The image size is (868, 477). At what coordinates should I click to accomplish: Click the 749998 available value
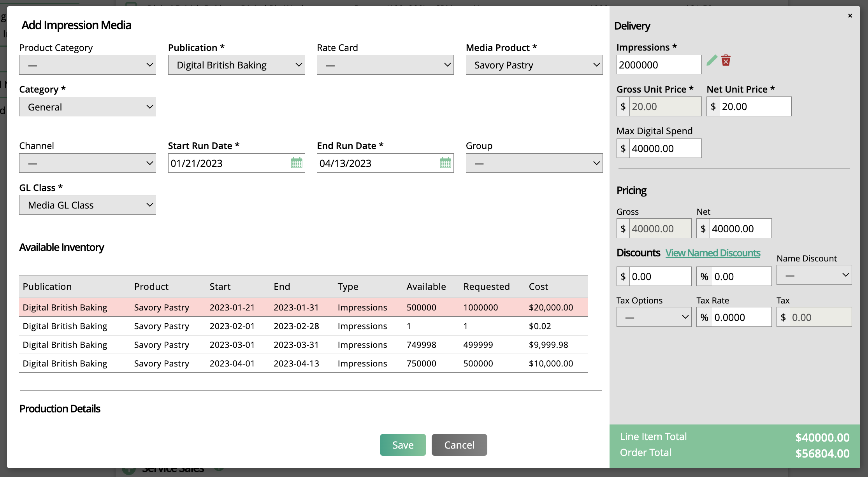421,345
